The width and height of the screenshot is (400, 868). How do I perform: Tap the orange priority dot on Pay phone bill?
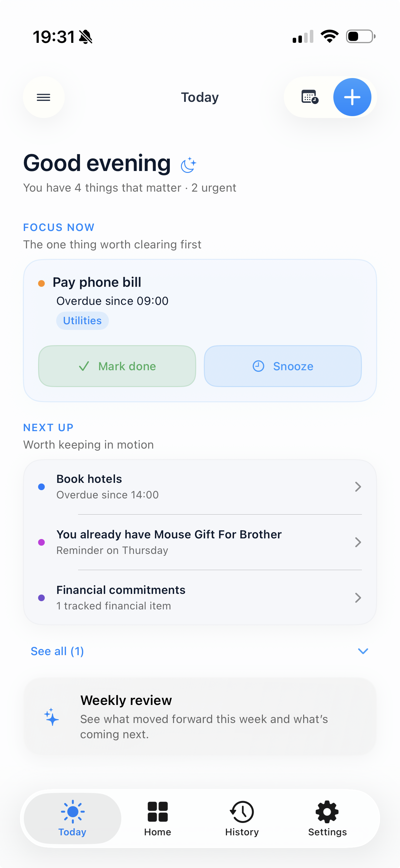(x=42, y=283)
